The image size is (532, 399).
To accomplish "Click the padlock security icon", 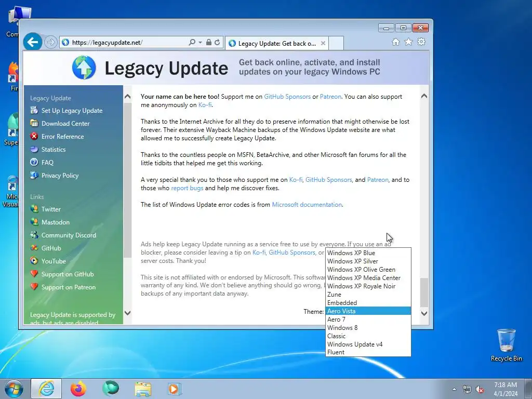I will coord(209,42).
